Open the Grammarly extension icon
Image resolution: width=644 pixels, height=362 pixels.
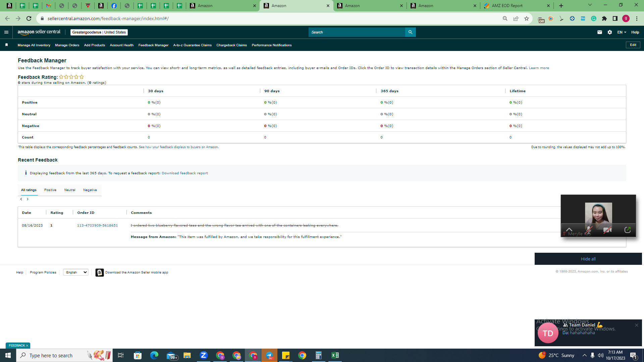coord(594,18)
